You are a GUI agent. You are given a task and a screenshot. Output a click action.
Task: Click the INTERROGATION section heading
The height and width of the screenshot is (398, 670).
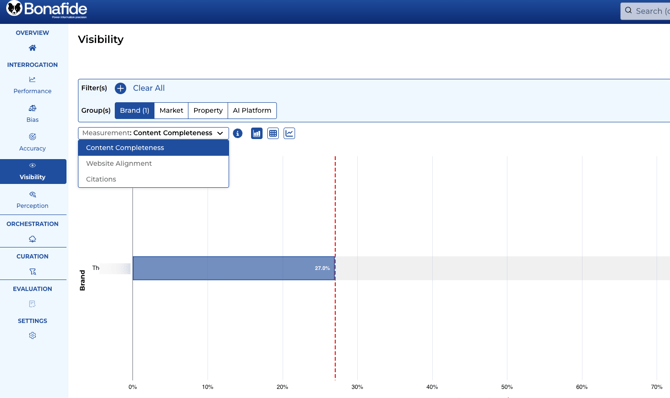[x=32, y=65]
